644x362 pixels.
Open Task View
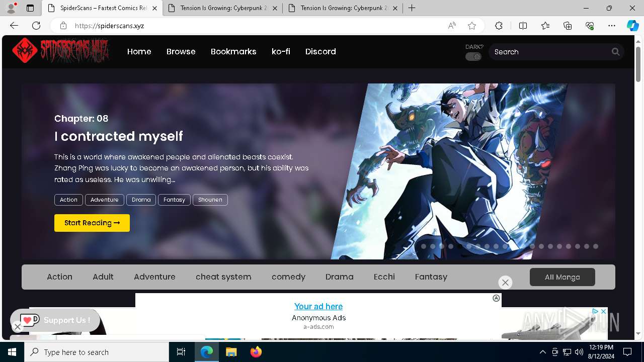click(x=181, y=352)
